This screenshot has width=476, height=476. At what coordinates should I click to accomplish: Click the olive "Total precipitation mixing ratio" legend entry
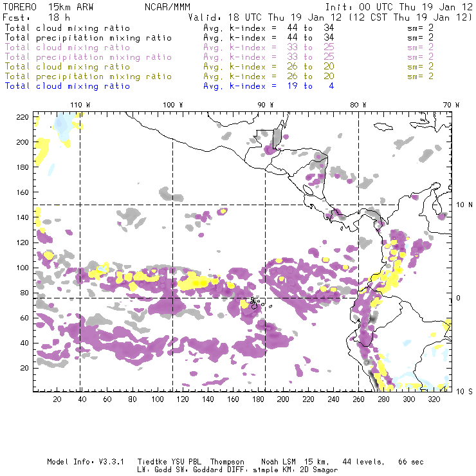point(88,76)
